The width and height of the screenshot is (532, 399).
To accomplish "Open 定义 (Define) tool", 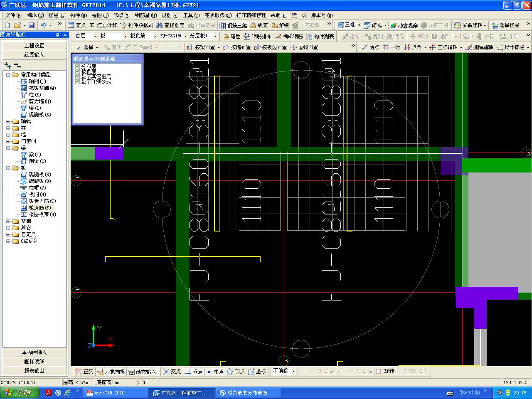I will (x=76, y=25).
